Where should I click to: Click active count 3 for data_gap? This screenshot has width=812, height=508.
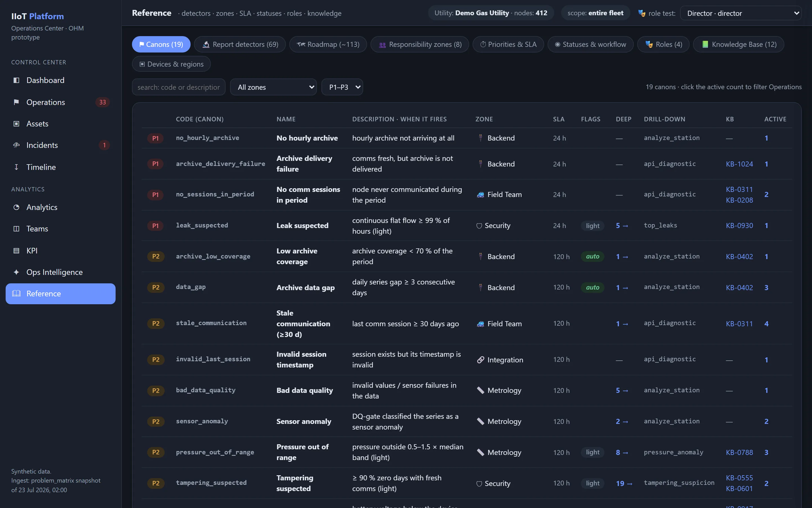(x=766, y=288)
